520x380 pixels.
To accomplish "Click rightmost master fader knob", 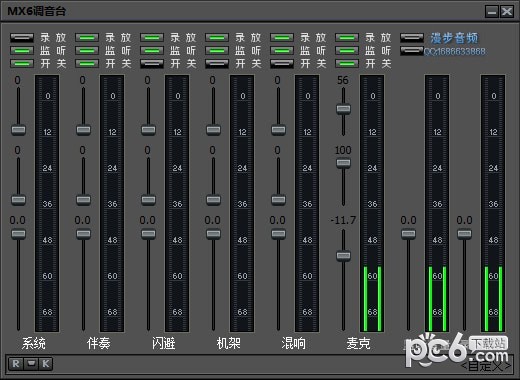I will pyautogui.click(x=464, y=234).
